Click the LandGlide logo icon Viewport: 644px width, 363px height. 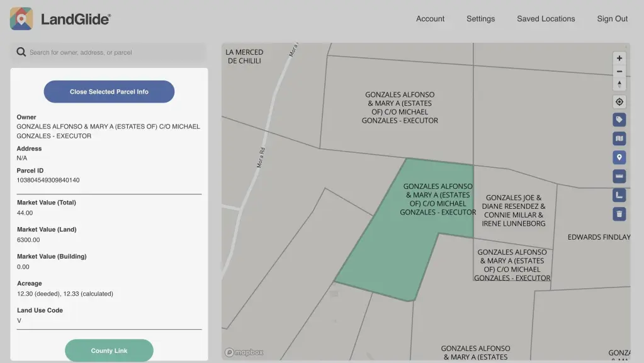(21, 19)
